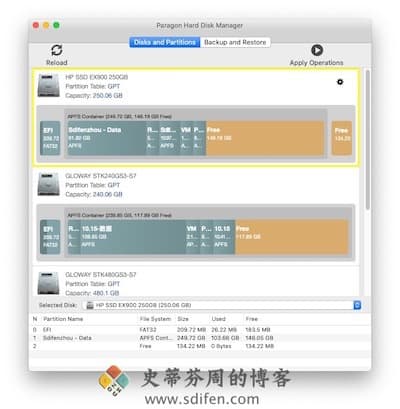
Task: Open the Selected Disk dropdown arrow
Action: click(x=357, y=305)
